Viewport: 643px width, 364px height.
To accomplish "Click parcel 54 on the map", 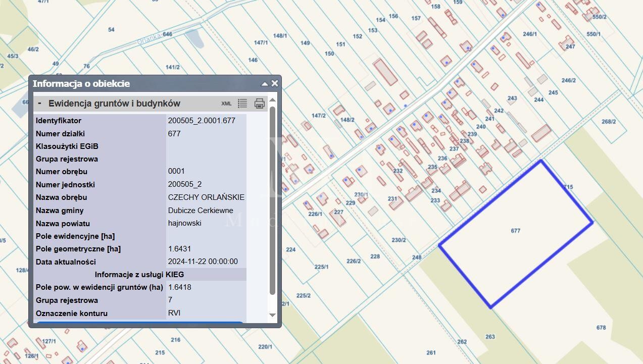I will coord(111,30).
